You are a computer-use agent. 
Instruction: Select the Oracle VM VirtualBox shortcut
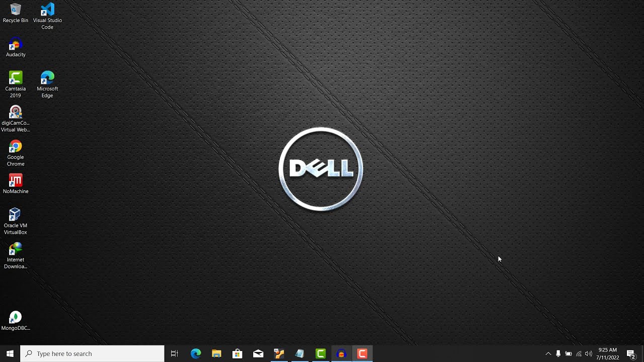(x=16, y=221)
